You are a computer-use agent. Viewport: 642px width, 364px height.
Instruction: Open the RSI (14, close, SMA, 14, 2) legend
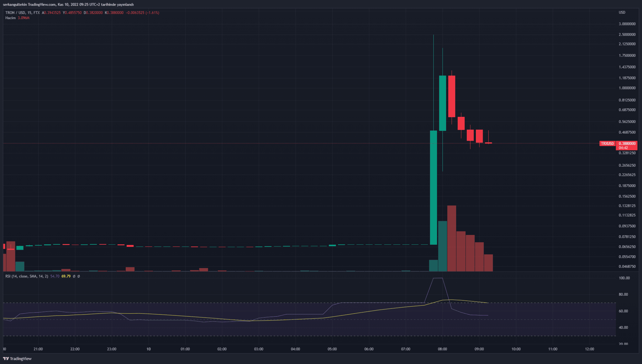click(x=27, y=276)
